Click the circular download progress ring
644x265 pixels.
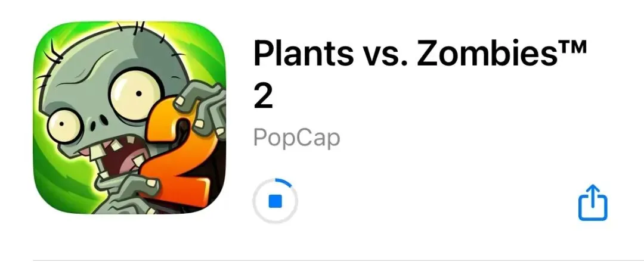pyautogui.click(x=275, y=201)
